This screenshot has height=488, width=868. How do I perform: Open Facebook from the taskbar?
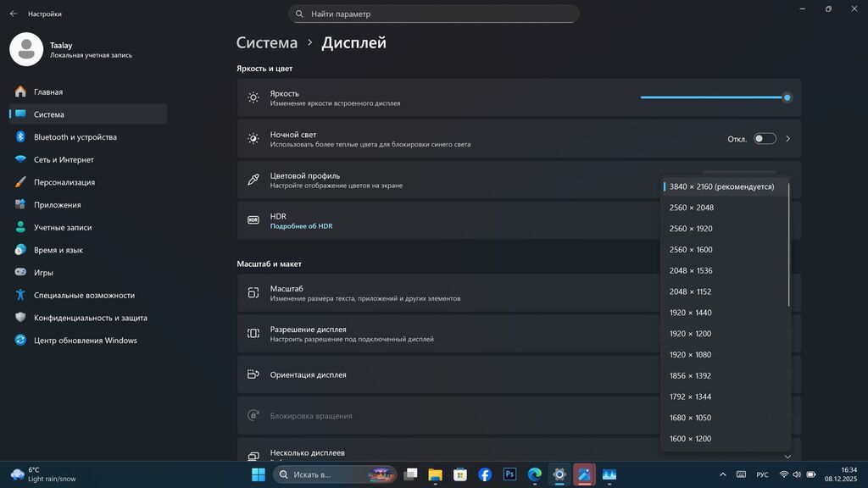pyautogui.click(x=485, y=474)
